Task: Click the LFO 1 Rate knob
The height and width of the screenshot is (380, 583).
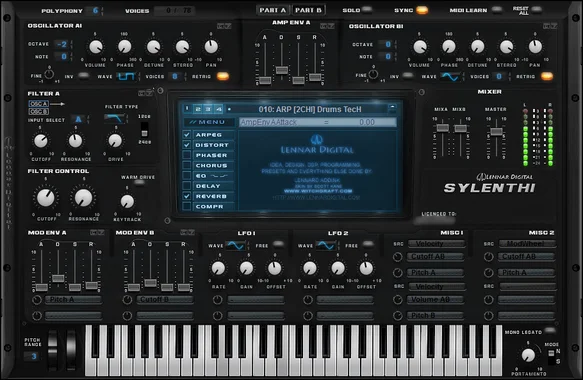Action: 218,268
